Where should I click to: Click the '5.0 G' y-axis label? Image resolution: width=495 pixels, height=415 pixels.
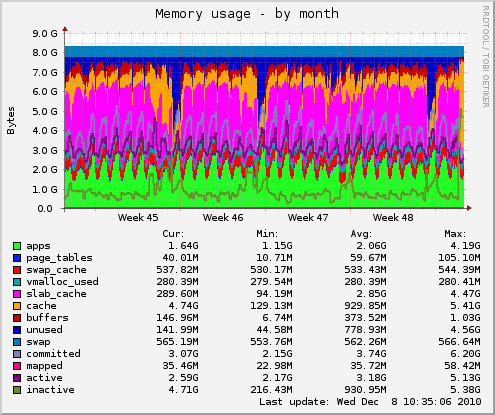(x=45, y=111)
